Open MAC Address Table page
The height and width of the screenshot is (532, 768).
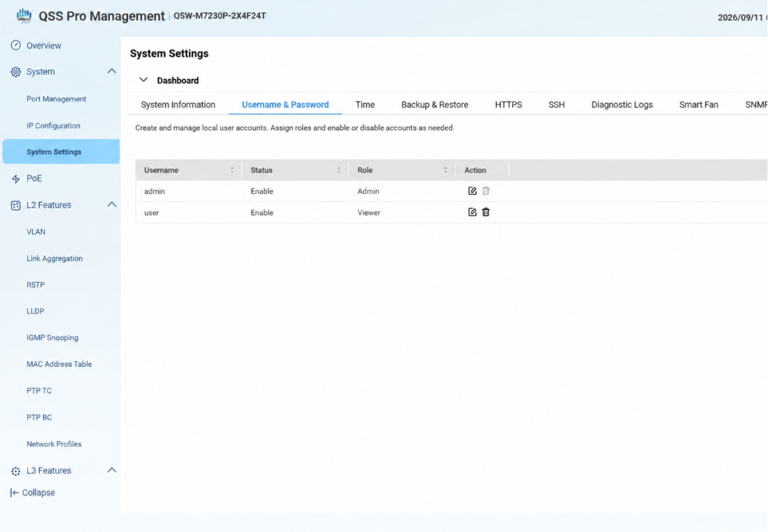pos(59,364)
